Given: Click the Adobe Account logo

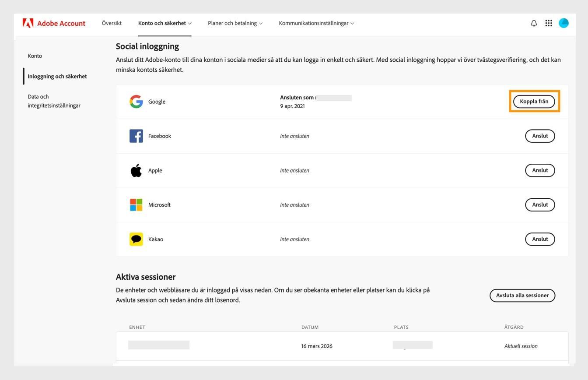Looking at the screenshot, I should pos(54,23).
